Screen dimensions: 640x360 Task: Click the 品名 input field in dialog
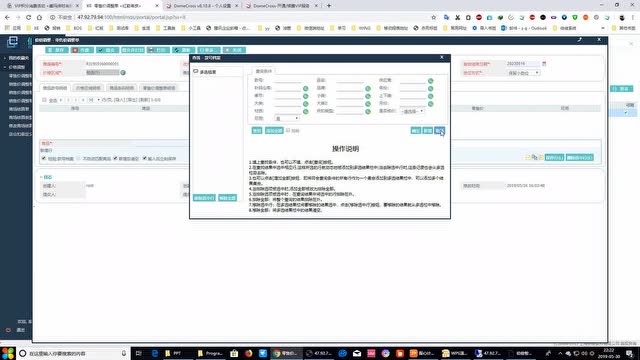[350, 80]
